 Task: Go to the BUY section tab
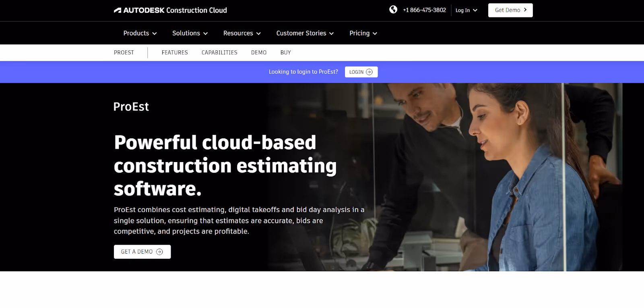(286, 52)
